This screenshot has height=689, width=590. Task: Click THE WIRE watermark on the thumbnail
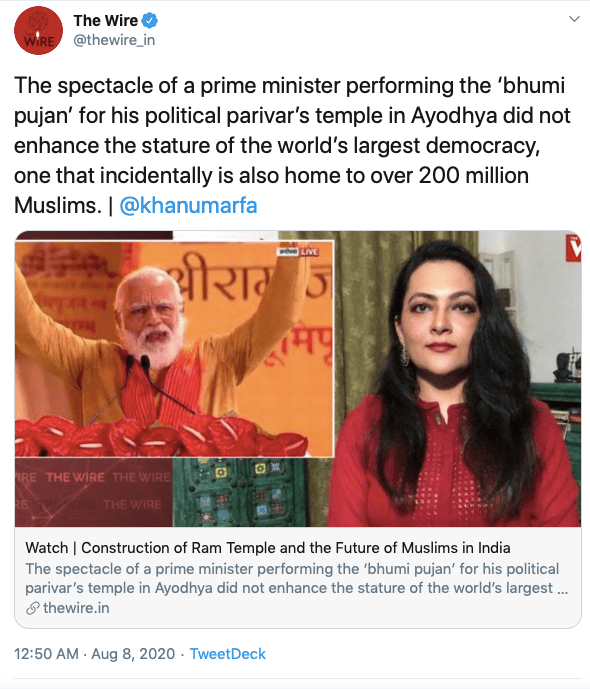pos(75,477)
